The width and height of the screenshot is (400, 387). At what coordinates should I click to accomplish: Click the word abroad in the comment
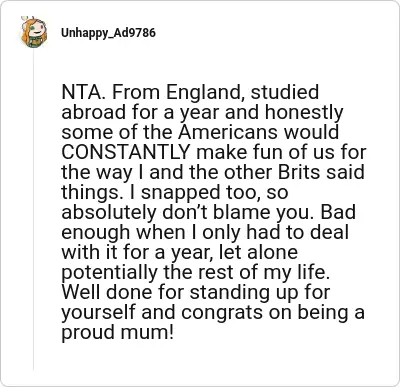[x=94, y=112]
